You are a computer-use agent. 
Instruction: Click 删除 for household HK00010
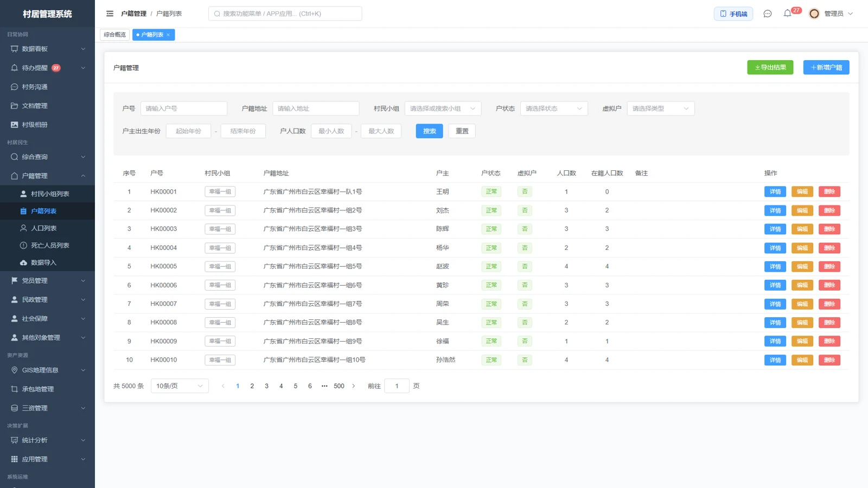click(829, 360)
